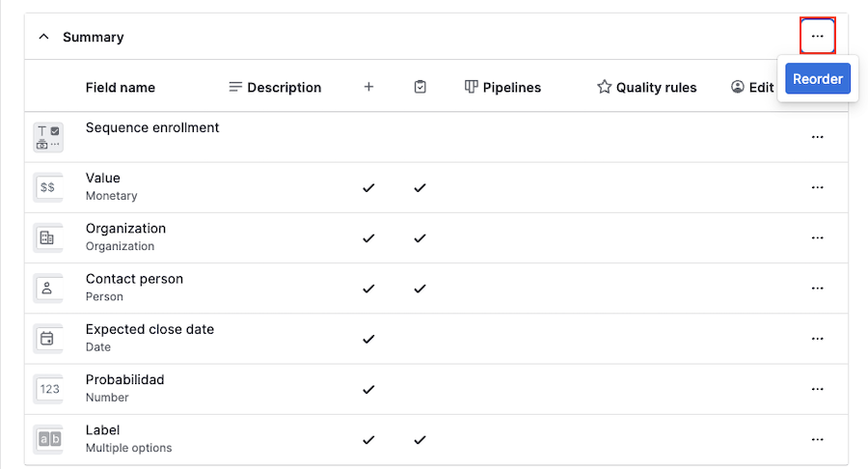Click the Pipelines column header
Viewport: 868px width, 469px height.
tap(502, 87)
